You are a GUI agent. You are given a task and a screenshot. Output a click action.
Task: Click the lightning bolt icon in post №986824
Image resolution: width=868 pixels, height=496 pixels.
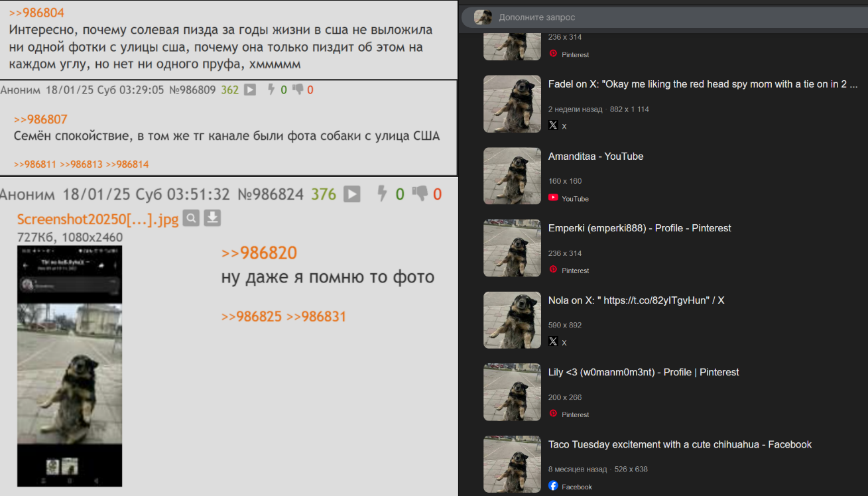point(381,194)
